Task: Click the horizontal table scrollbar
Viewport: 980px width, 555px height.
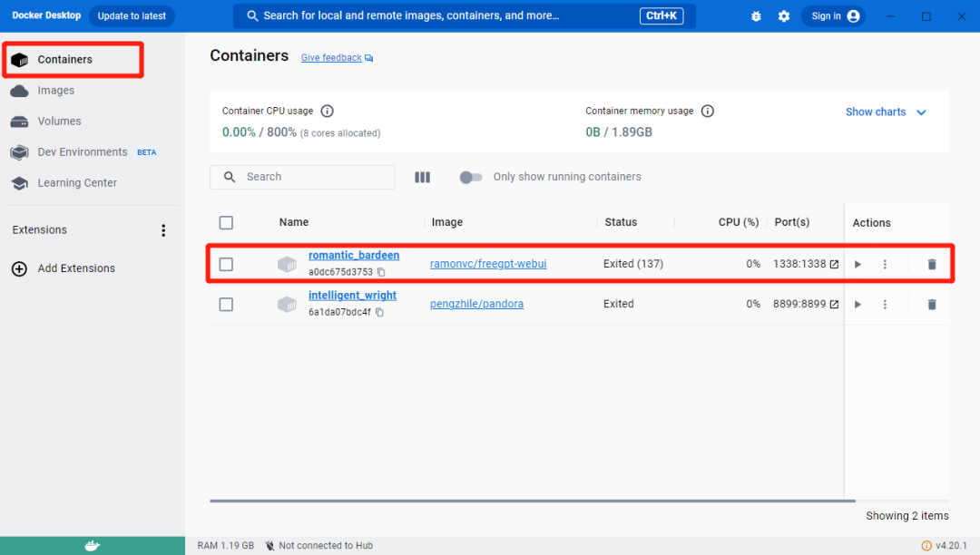Action: (533, 501)
